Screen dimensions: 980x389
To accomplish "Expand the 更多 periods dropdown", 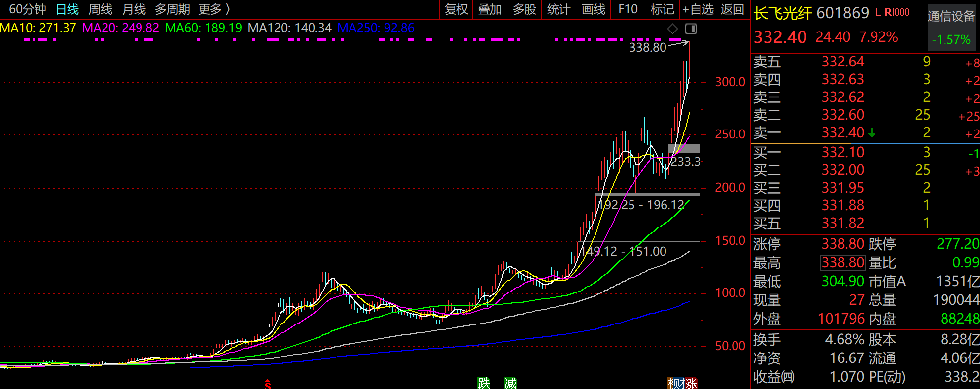I will [214, 9].
